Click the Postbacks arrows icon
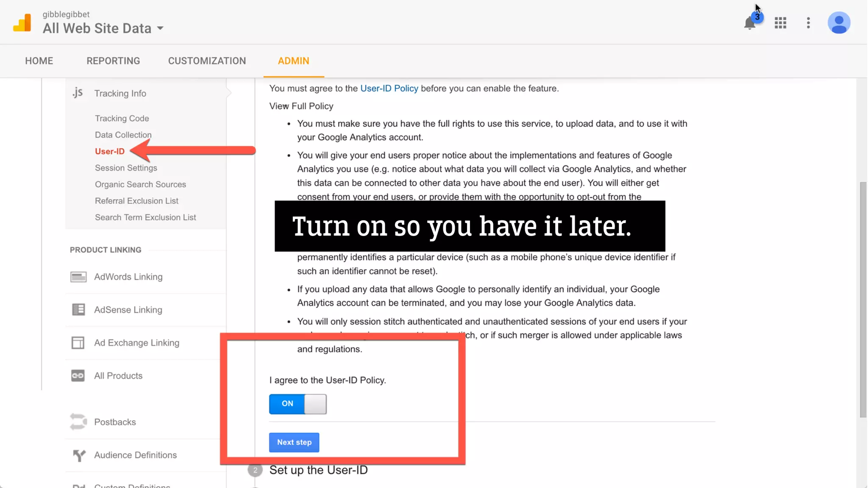 click(x=78, y=422)
